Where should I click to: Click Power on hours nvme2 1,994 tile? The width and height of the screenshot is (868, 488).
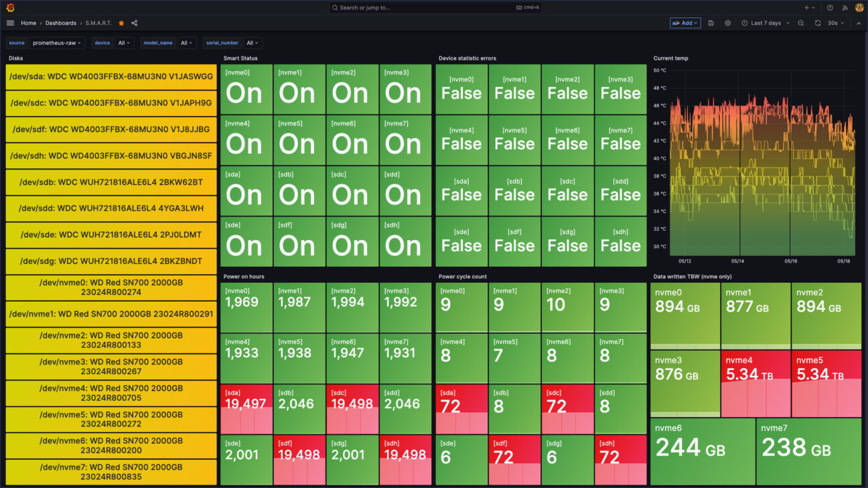coord(352,307)
